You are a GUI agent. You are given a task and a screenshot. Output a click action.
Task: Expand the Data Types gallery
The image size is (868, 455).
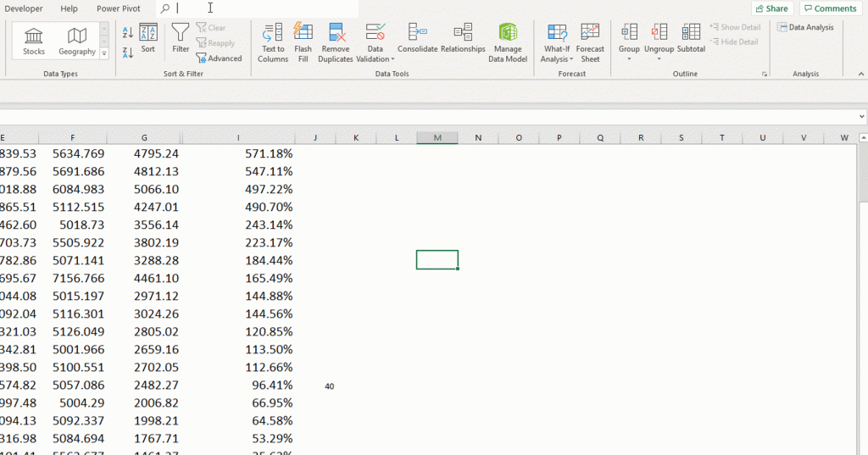(x=104, y=53)
